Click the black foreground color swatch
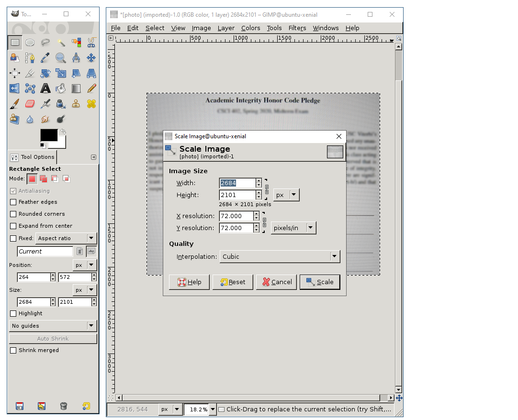This screenshot has width=518, height=420. click(49, 135)
